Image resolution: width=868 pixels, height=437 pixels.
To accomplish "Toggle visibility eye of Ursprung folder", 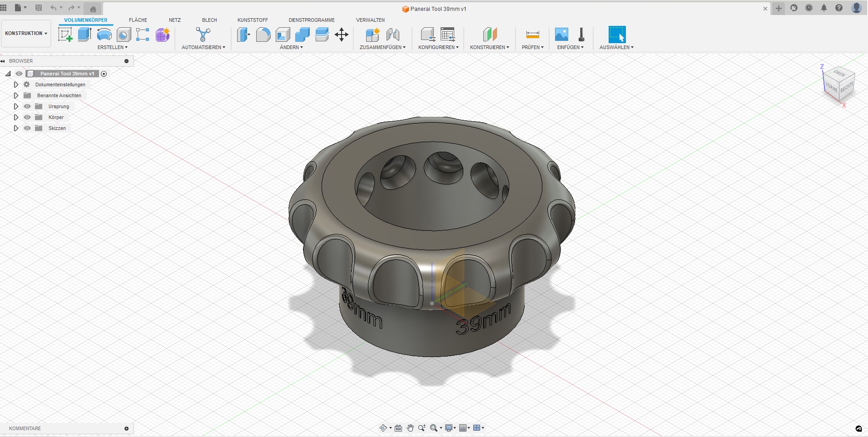I will click(x=27, y=106).
